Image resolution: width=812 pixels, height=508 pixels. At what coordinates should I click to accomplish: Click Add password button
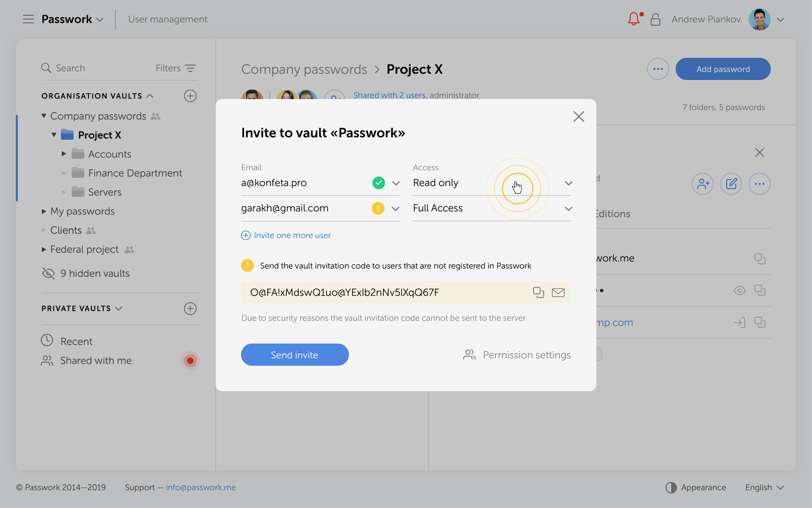click(x=723, y=69)
